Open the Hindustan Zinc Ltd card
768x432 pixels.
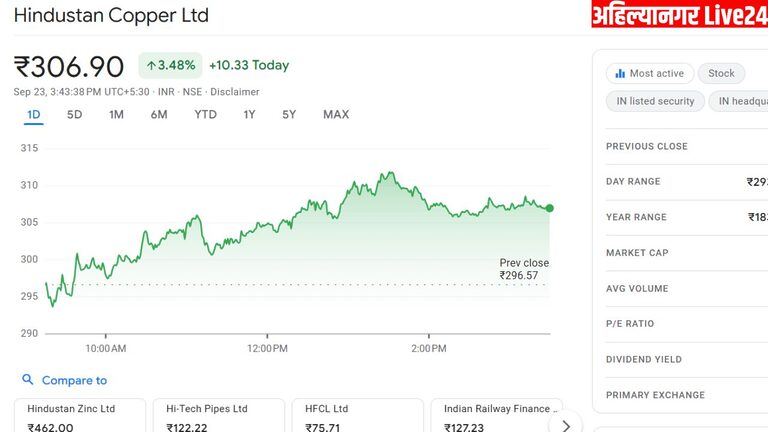click(80, 416)
